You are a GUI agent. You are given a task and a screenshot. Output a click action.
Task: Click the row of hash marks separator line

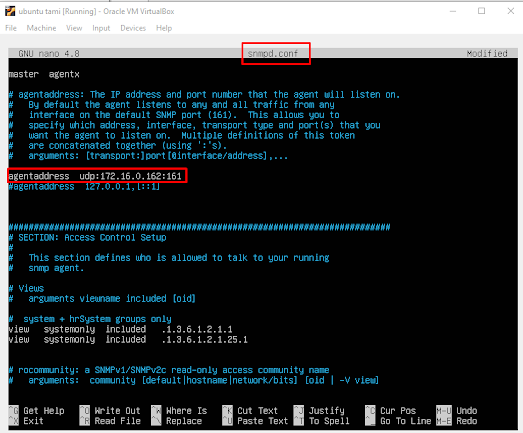pyautogui.click(x=199, y=227)
